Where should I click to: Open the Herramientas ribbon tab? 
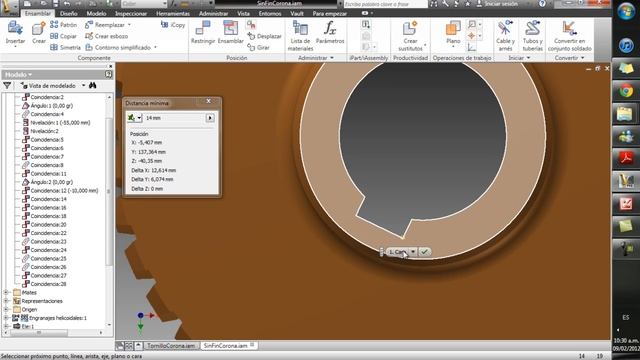pyautogui.click(x=173, y=13)
